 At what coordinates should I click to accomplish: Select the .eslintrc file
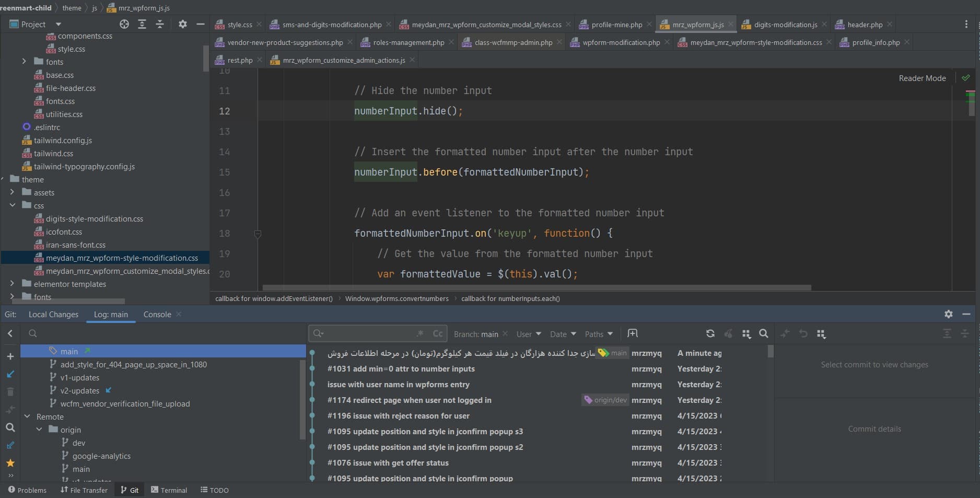(47, 127)
